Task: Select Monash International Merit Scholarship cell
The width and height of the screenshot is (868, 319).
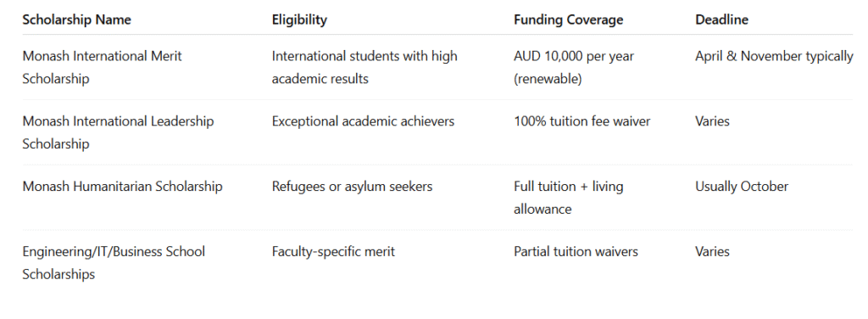Action: click(102, 68)
